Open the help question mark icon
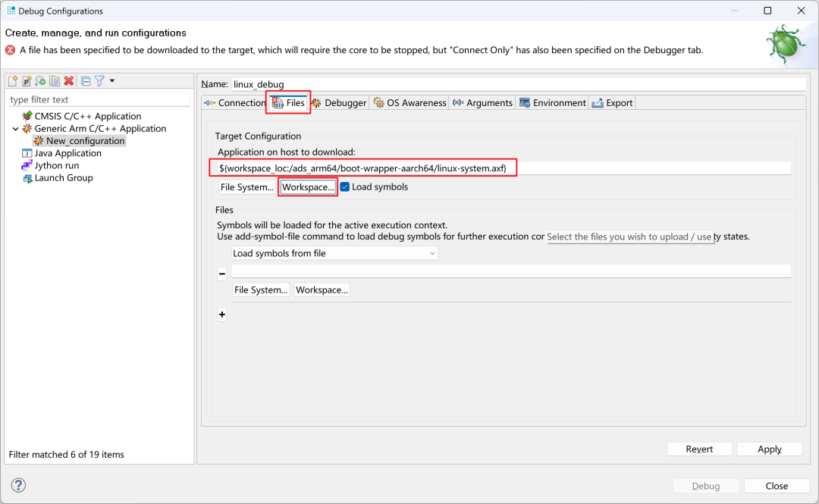This screenshot has width=819, height=504. [19, 486]
